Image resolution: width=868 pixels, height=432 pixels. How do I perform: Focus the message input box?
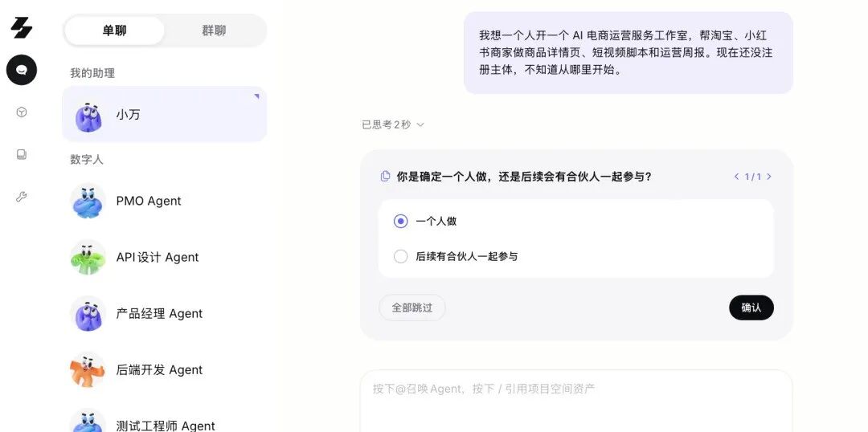tap(576, 401)
